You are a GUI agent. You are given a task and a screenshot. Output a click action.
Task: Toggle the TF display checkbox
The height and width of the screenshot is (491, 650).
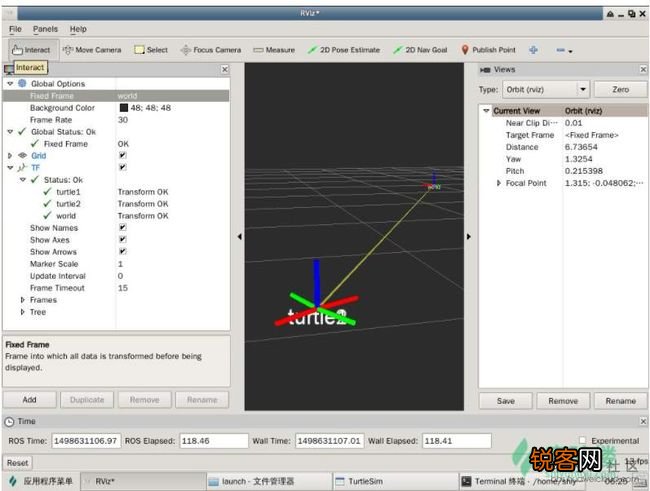coord(123,167)
